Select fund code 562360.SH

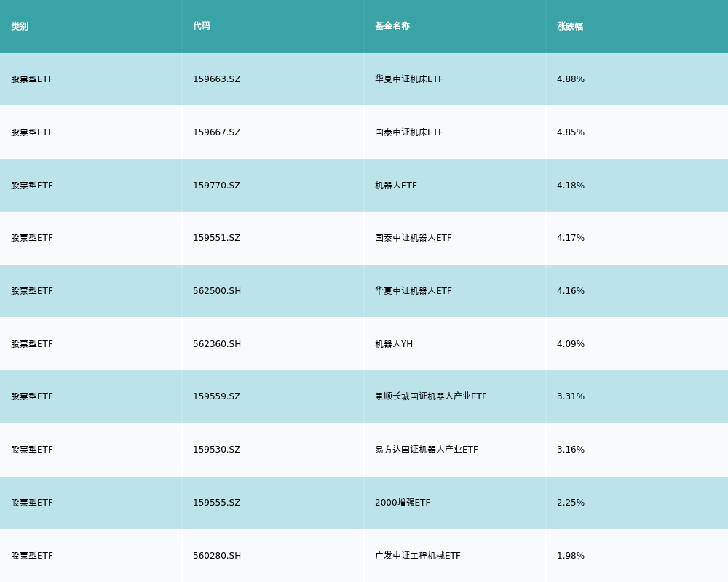(x=216, y=344)
